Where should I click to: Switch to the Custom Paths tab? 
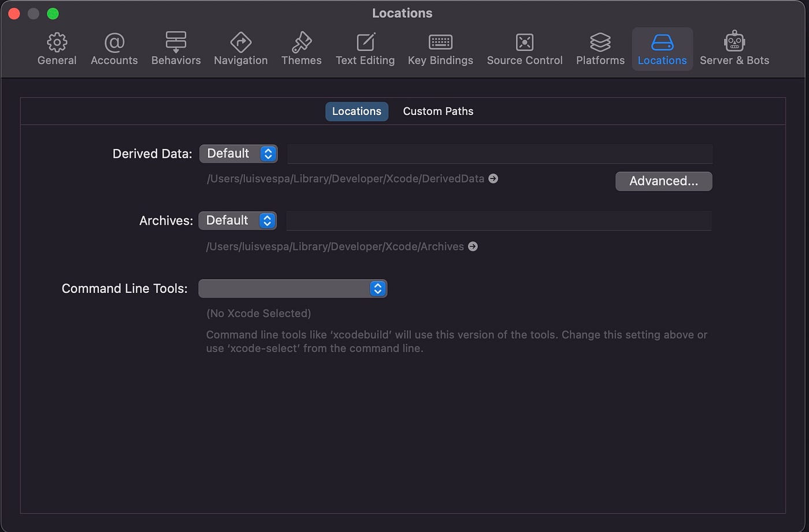coord(438,111)
